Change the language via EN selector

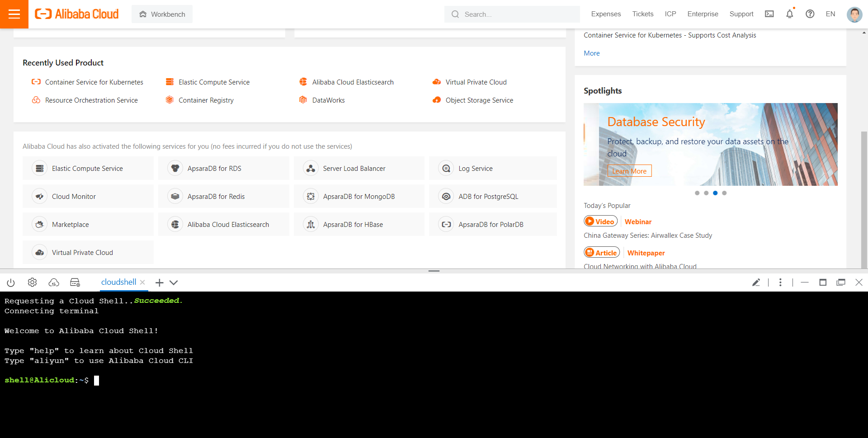[x=830, y=14]
